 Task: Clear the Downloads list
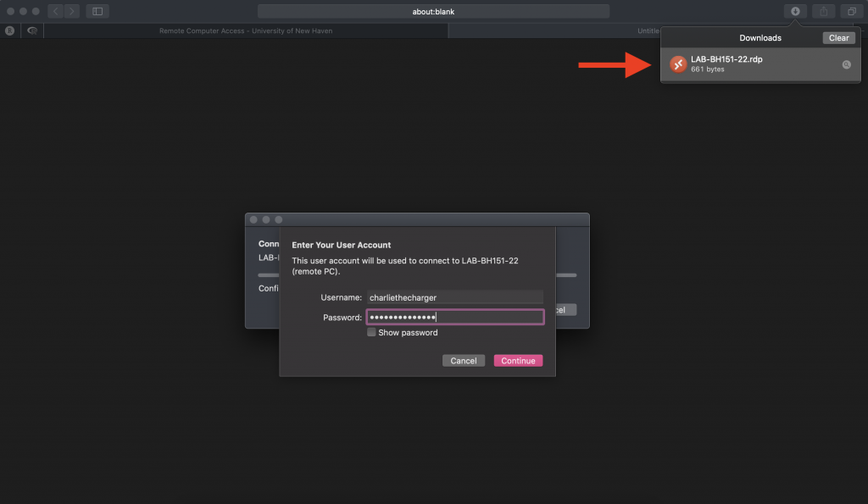[x=838, y=38]
